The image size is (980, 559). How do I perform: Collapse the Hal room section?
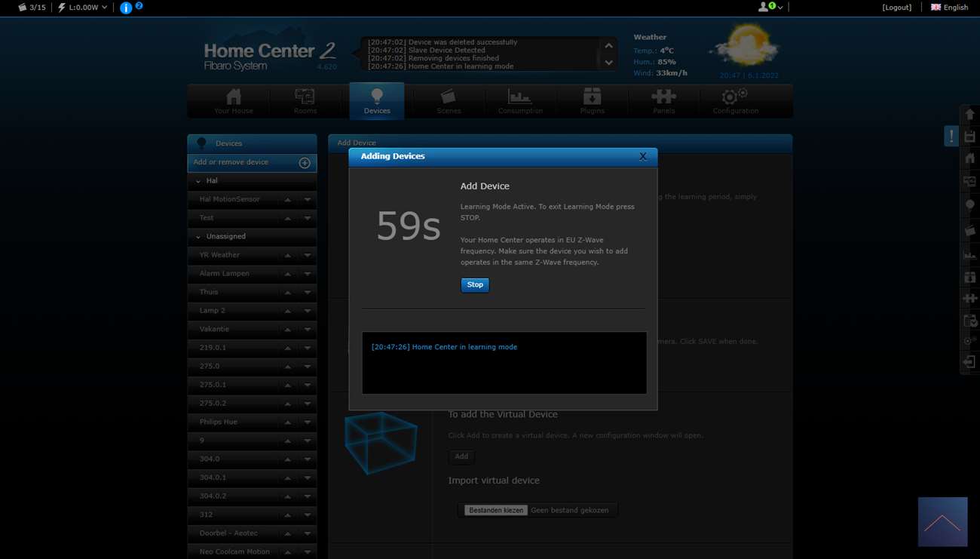198,181
